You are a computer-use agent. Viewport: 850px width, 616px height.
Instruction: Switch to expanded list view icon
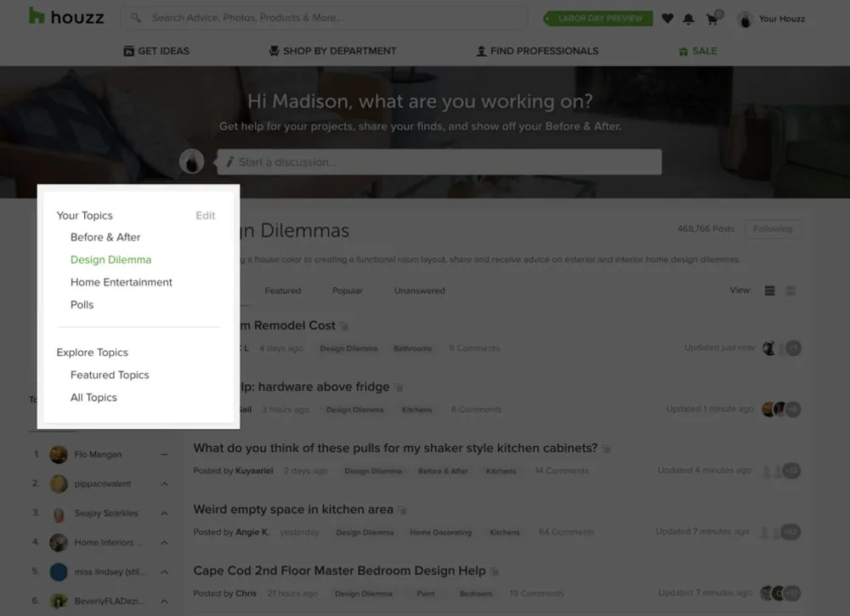pyautogui.click(x=791, y=291)
